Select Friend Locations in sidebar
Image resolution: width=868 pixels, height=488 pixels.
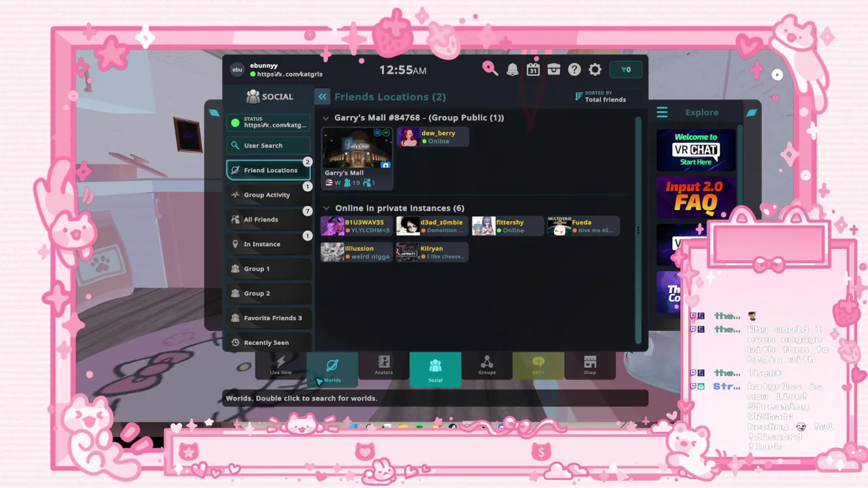coord(269,170)
